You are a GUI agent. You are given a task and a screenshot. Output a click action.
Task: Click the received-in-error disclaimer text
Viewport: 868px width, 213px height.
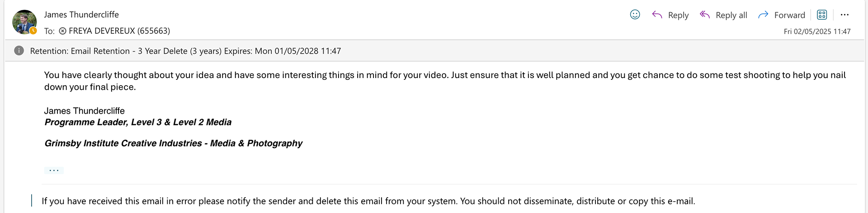click(x=368, y=201)
